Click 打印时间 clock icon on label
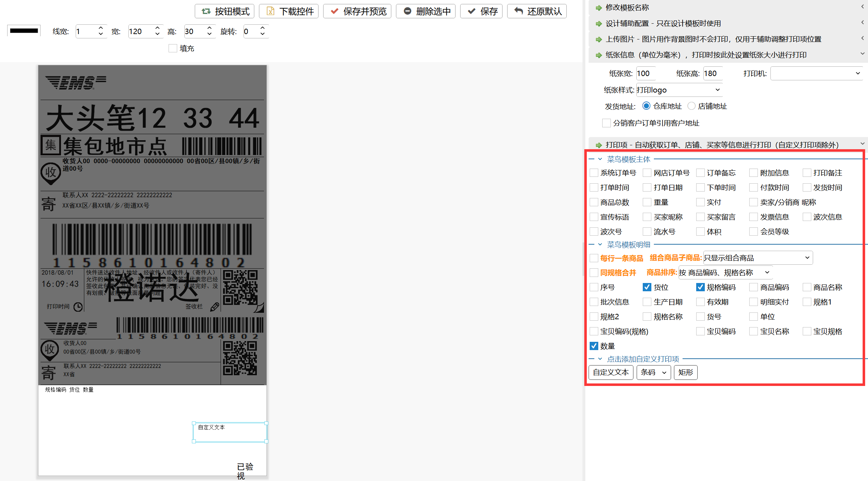 pos(78,307)
